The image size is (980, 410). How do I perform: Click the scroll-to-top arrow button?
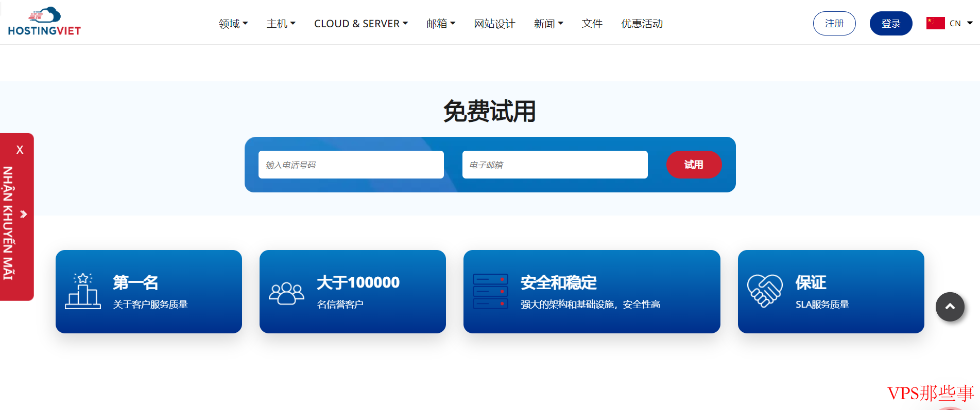click(x=950, y=307)
